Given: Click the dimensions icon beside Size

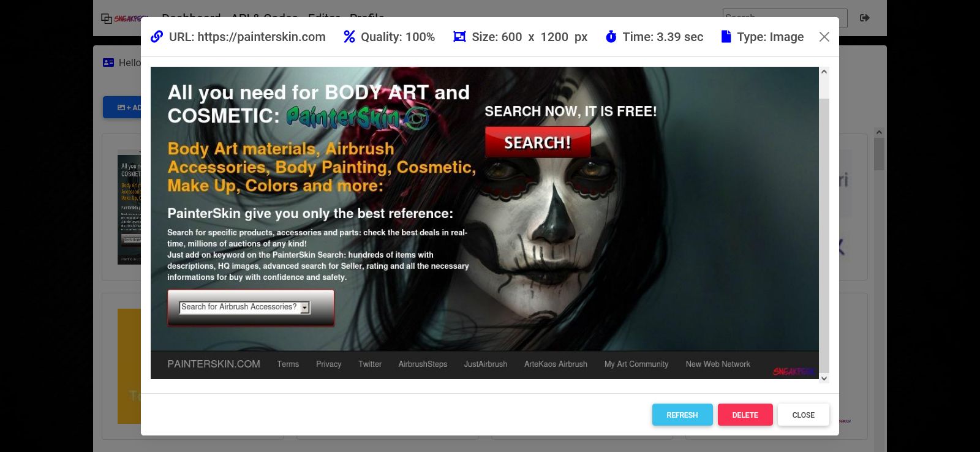Looking at the screenshot, I should coord(459,37).
